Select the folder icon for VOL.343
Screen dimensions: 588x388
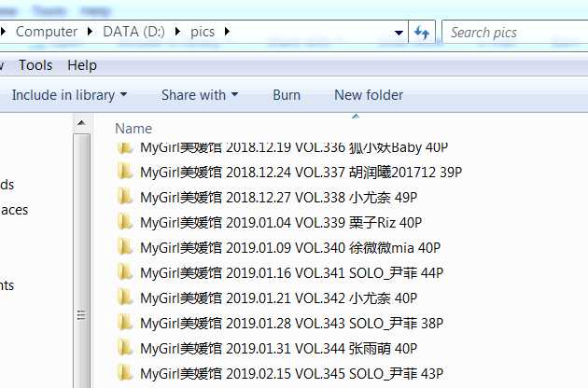124,323
